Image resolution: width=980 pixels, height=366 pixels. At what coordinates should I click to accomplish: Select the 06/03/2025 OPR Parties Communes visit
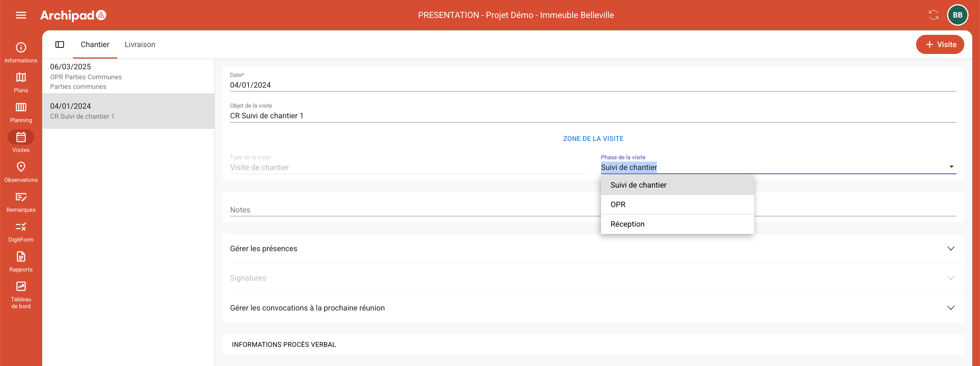[x=128, y=76]
